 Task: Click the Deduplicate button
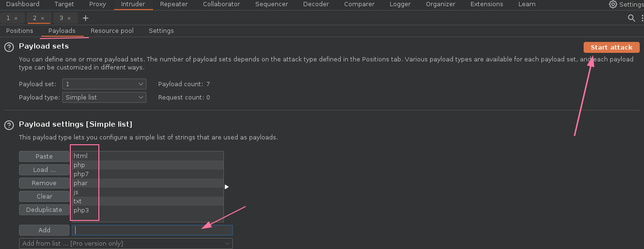[44, 209]
